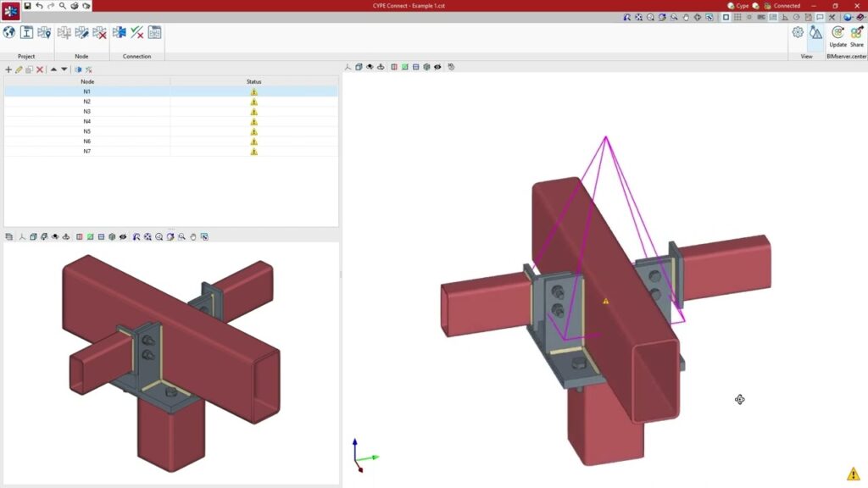Select node N4 in the node list

[x=86, y=122]
